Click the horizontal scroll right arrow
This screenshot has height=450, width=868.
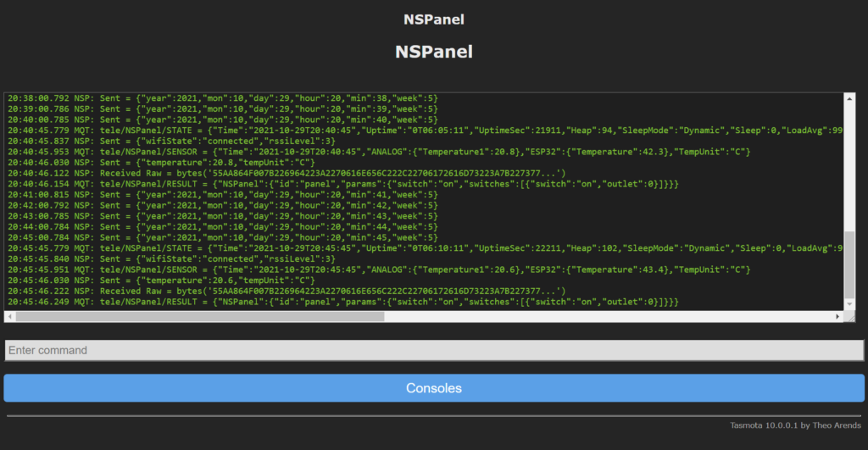837,317
